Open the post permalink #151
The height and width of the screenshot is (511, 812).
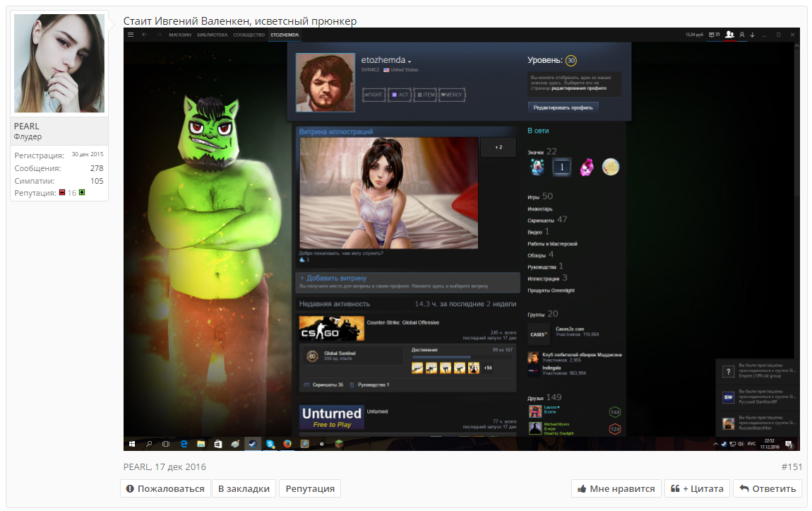(x=792, y=467)
